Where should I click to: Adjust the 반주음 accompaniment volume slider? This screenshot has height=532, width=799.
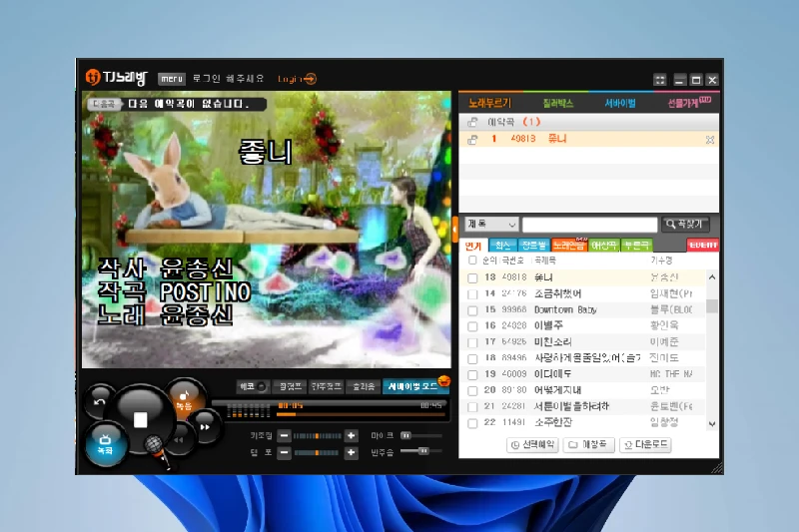point(420,451)
